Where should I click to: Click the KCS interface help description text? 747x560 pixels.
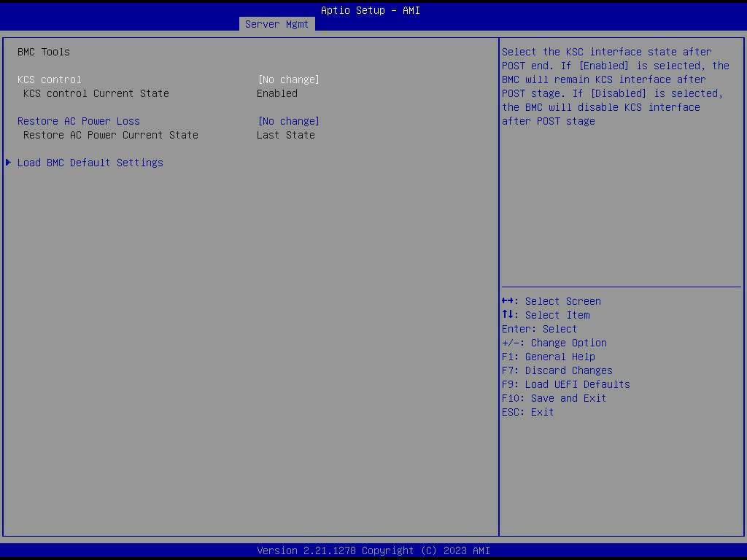615,86
